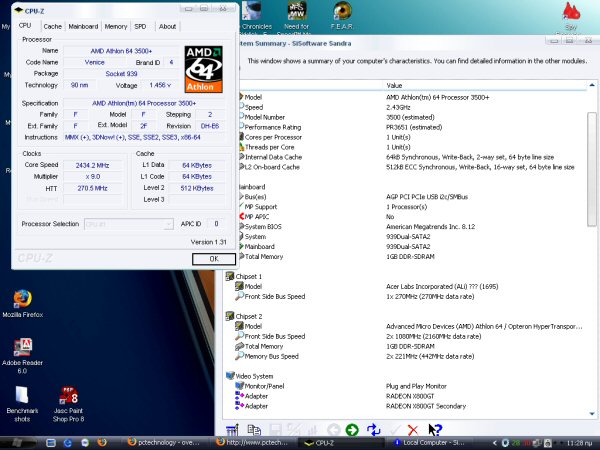Screen dimensions: 600x450
Task: Click the AMD Athlon 64 logo
Action: click(203, 69)
